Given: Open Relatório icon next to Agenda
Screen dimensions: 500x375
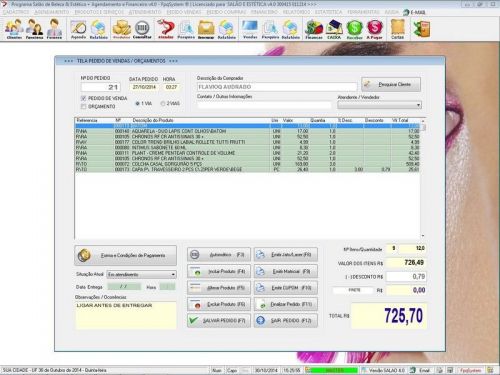Looking at the screenshot, I should 99,29.
